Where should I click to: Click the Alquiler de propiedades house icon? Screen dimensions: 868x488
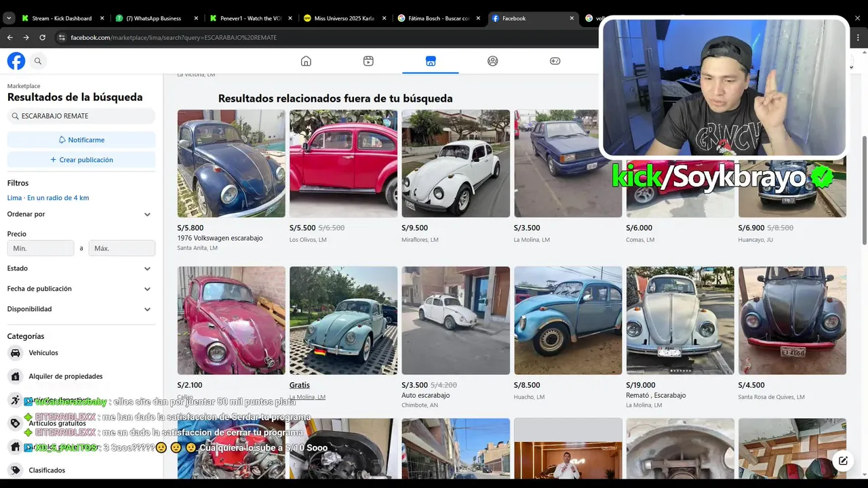(16, 376)
